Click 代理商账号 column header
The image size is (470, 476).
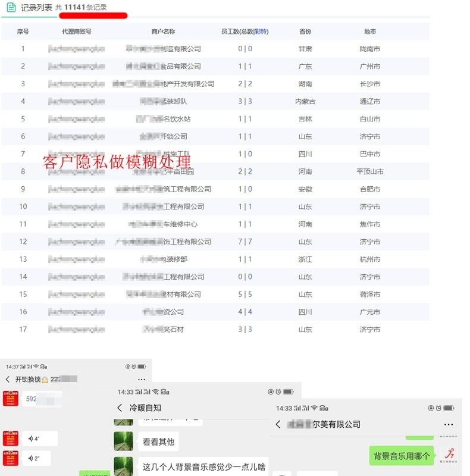click(x=76, y=32)
